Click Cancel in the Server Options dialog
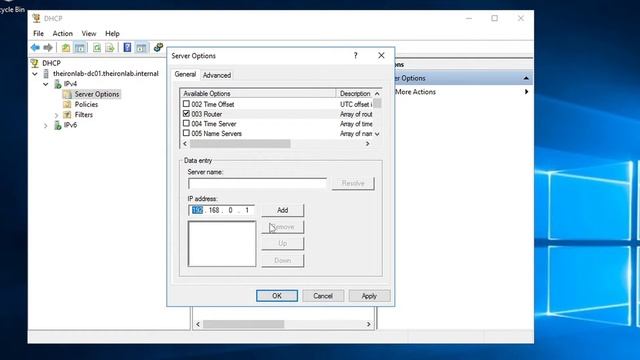640x360 pixels. pyautogui.click(x=323, y=296)
